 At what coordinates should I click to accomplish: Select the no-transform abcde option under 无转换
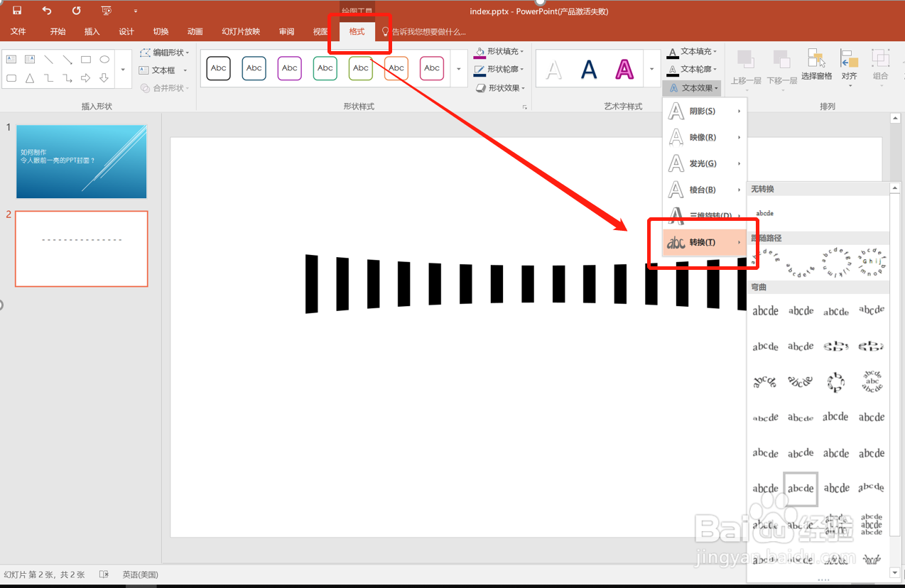765,213
